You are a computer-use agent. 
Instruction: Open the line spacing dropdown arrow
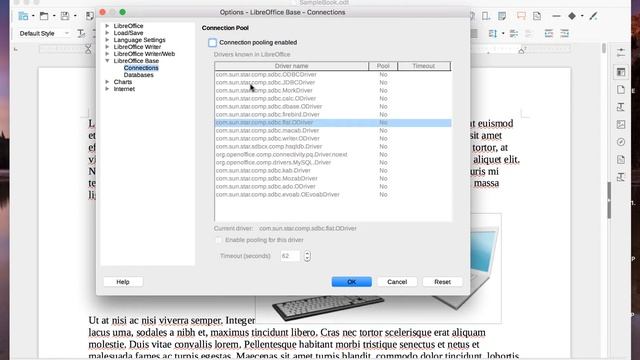coord(503,33)
